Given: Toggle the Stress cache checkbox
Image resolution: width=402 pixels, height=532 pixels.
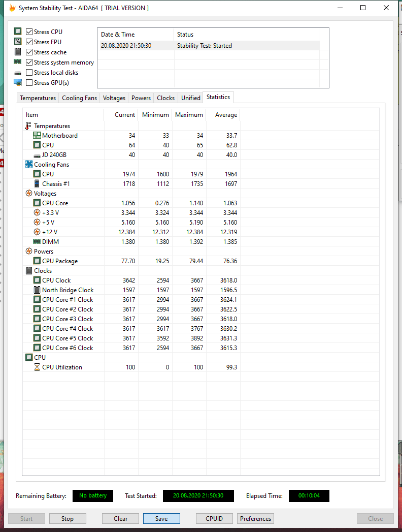Looking at the screenshot, I should point(29,52).
